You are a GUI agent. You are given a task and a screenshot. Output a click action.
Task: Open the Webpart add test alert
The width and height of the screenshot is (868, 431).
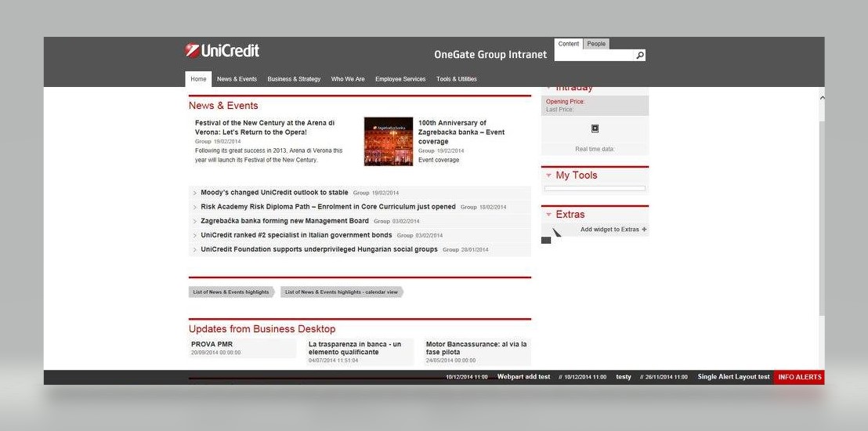523,377
